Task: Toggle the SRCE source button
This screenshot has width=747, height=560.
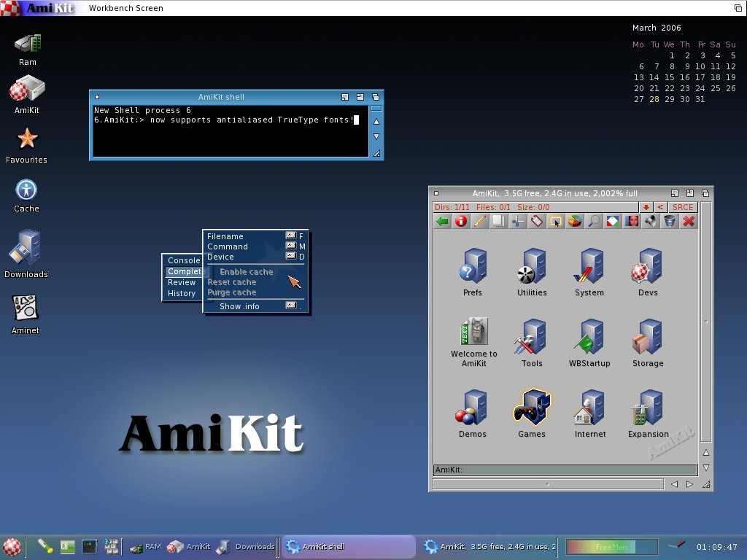Action: 683,207
